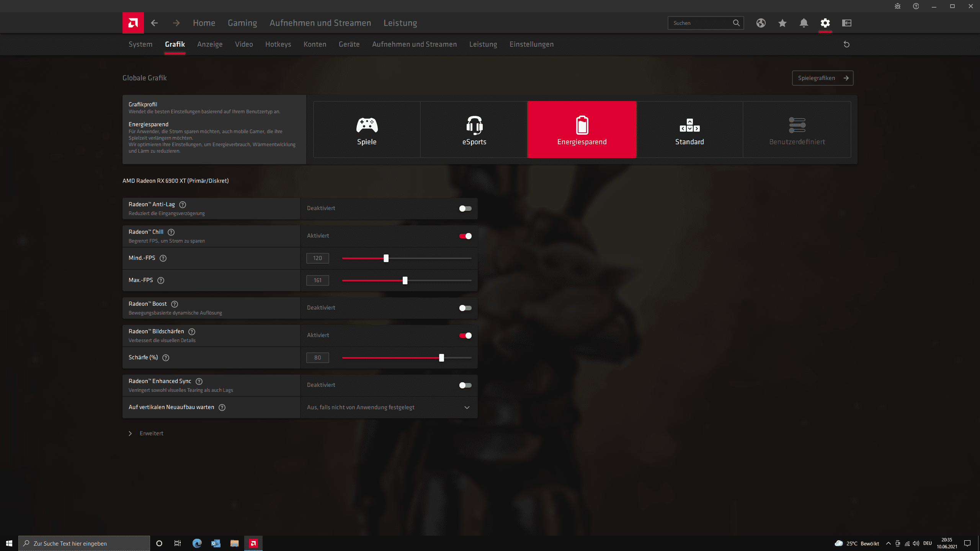
Task: Open settings gear icon
Action: point(825,23)
